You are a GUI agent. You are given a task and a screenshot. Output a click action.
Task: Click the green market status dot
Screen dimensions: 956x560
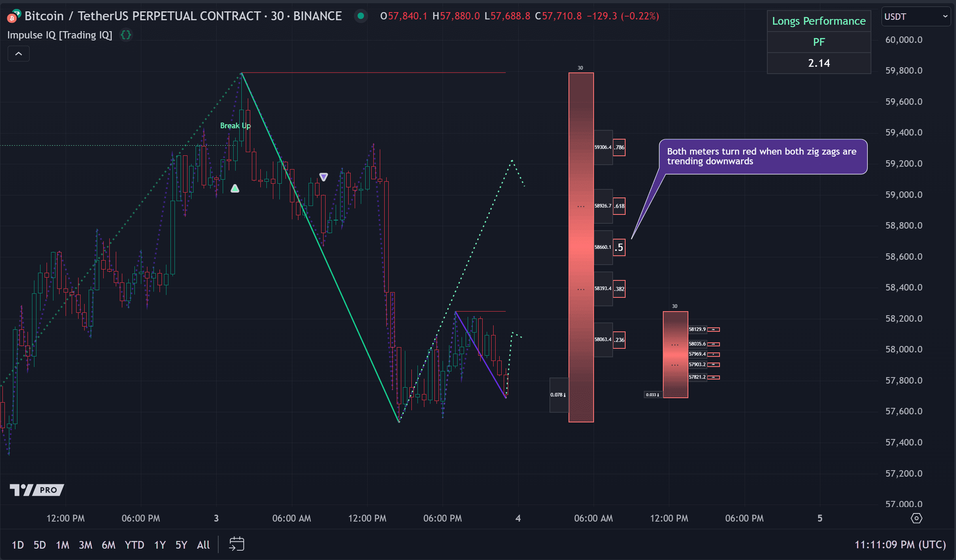point(360,16)
